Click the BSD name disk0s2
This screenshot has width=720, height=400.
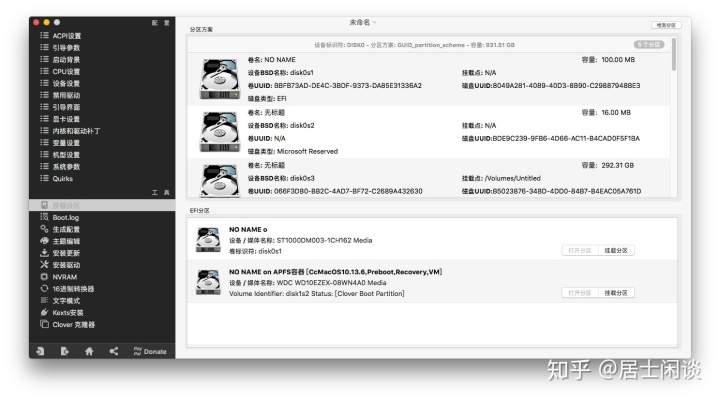click(302, 125)
